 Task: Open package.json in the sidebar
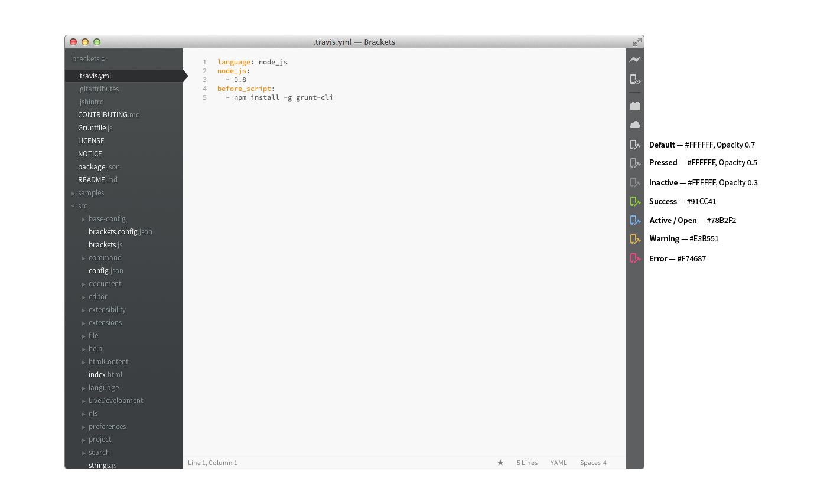(99, 167)
